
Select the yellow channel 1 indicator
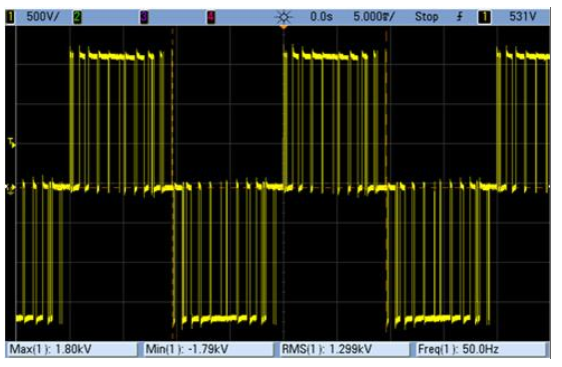pos(10,17)
